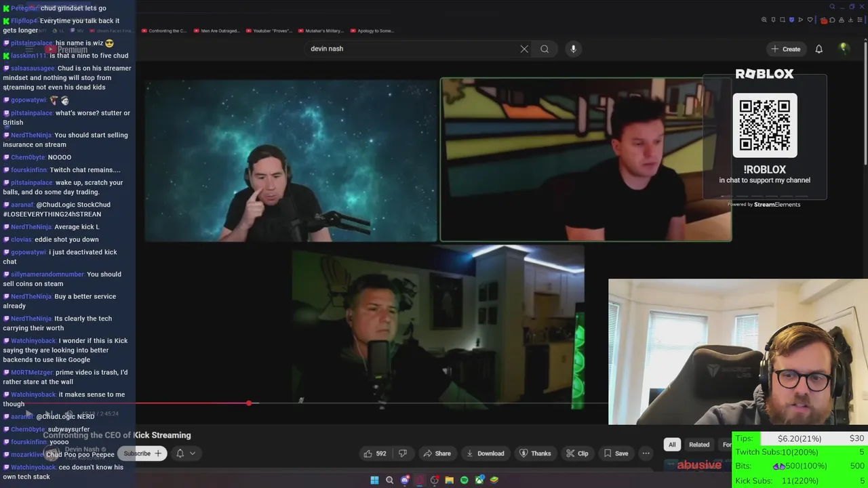Click the browser send/flow arrow icon

tap(801, 20)
